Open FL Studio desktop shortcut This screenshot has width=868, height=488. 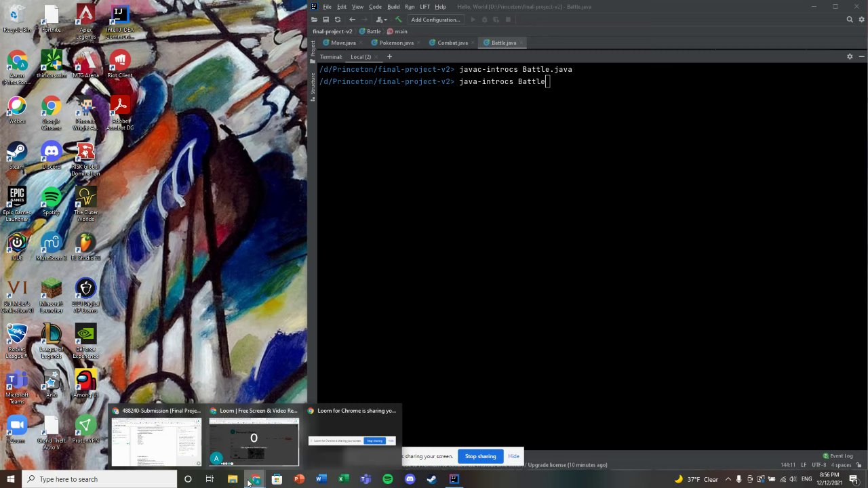(85, 247)
